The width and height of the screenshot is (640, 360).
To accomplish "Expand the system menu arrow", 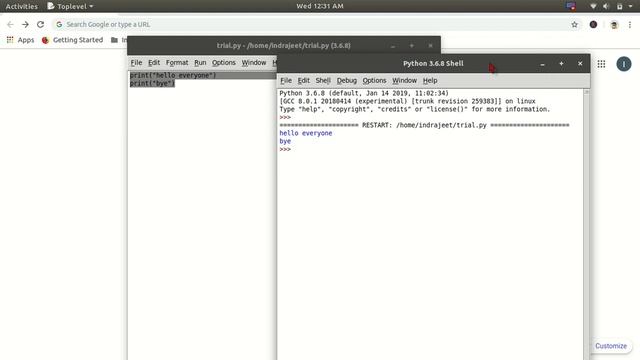I will pos(631,6).
